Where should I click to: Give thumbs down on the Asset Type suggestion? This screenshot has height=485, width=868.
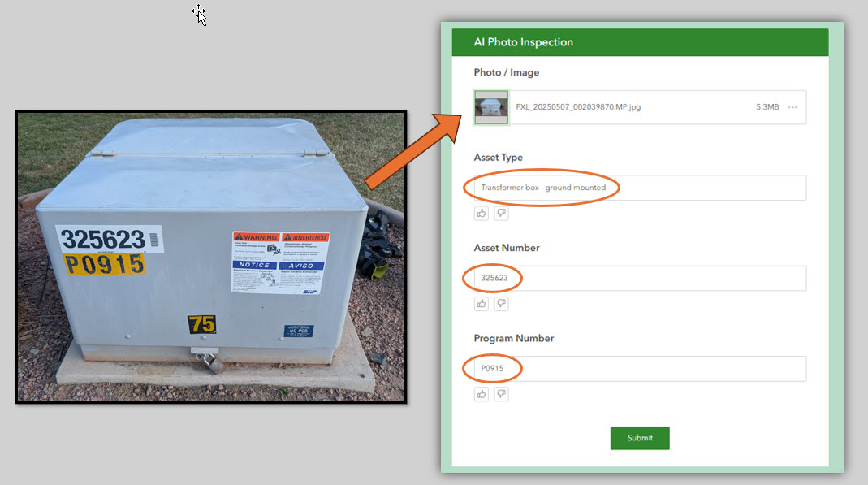tap(501, 213)
